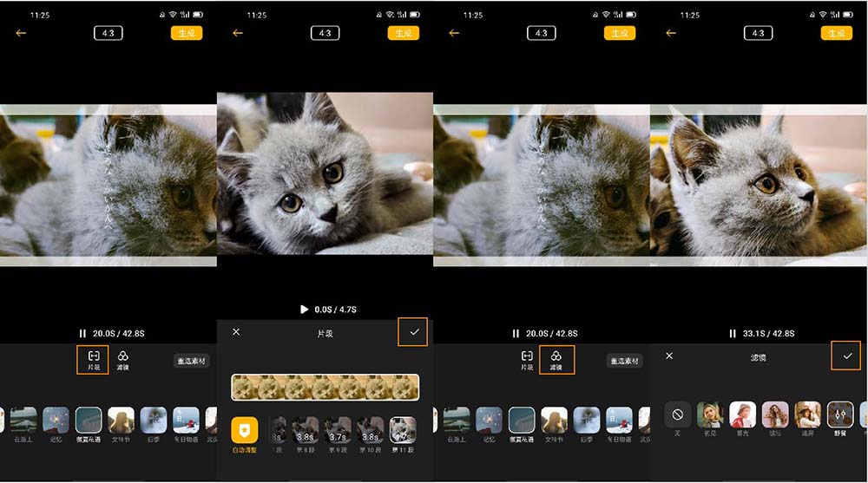This screenshot has height=483, width=868.
Task: Tap 重选素材 button on first screen
Action: pos(192,361)
